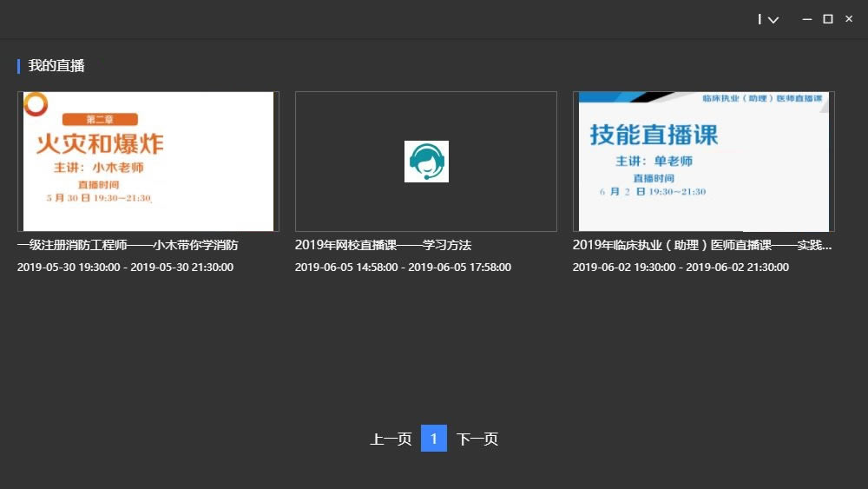Select page number 1
The image size is (868, 489).
coord(434,438)
